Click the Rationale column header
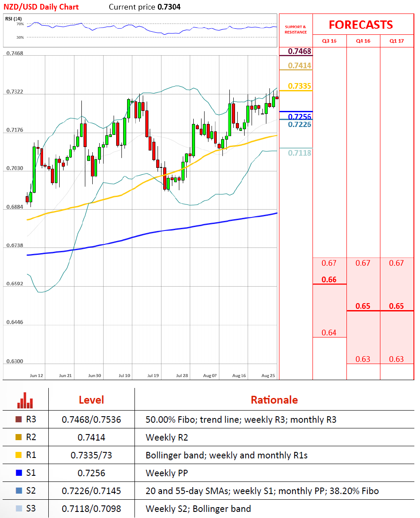The image size is (420, 518). [x=274, y=400]
